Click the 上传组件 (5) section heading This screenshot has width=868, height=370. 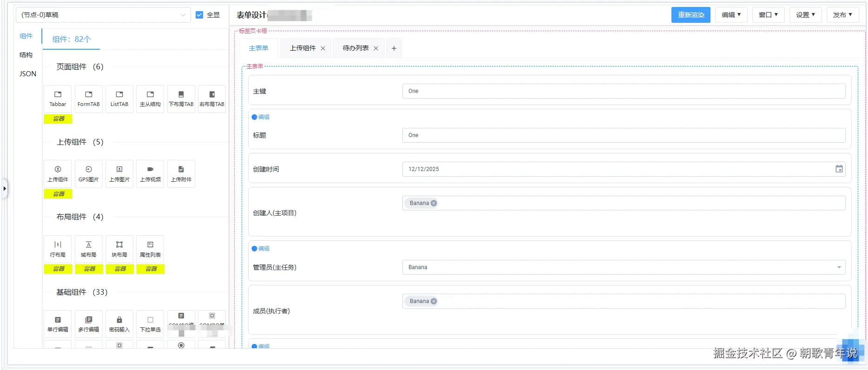click(80, 142)
